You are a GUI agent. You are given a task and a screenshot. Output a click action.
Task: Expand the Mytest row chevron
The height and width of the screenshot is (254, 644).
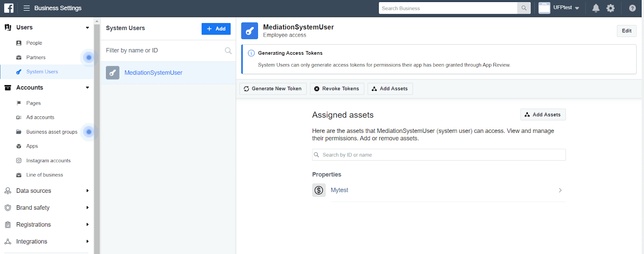560,190
